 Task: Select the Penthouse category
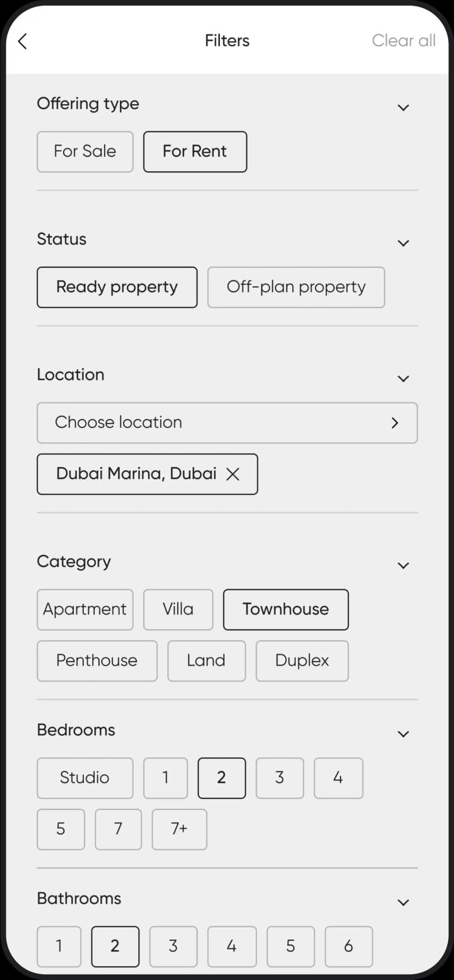point(97,661)
